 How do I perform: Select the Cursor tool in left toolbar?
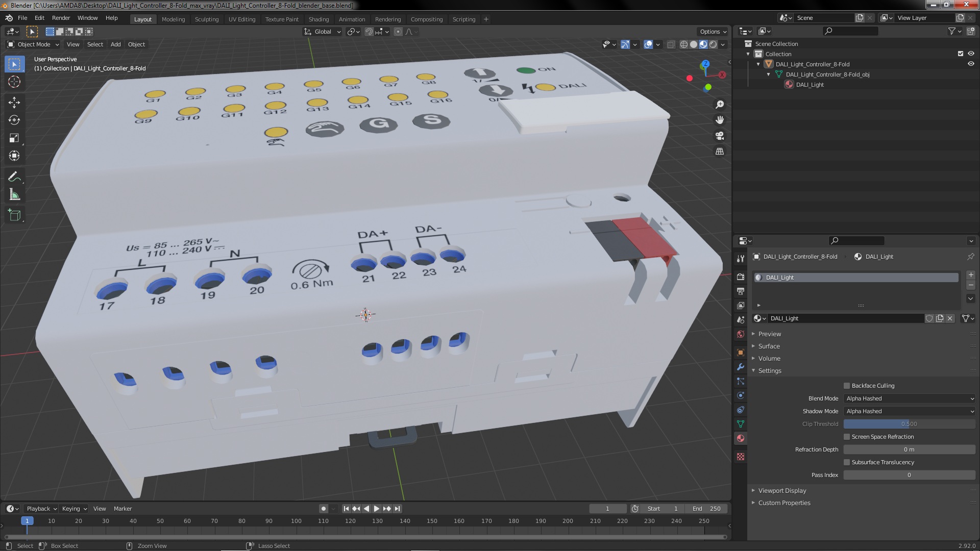pos(14,82)
